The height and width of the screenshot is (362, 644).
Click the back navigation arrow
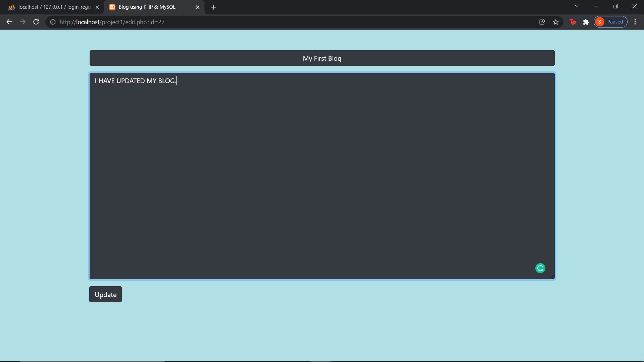point(9,22)
